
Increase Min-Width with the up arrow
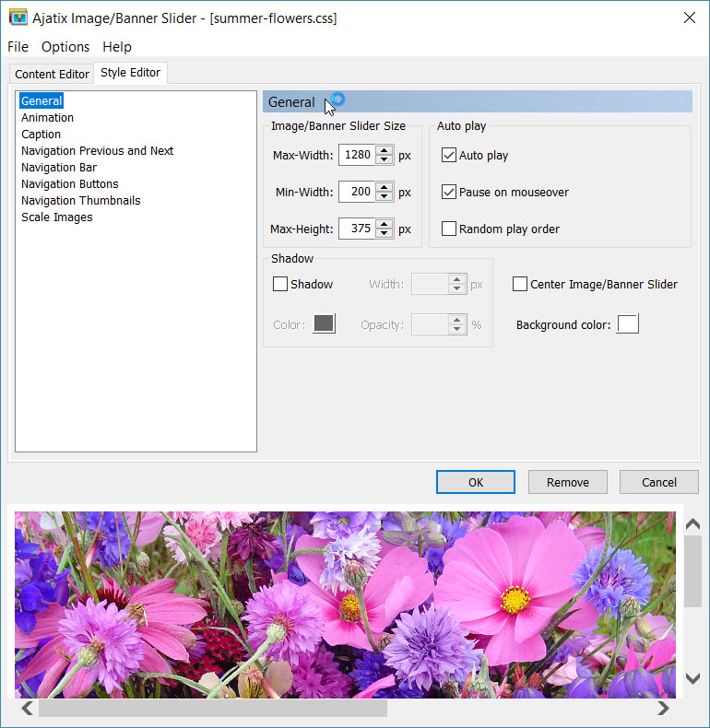pos(384,187)
